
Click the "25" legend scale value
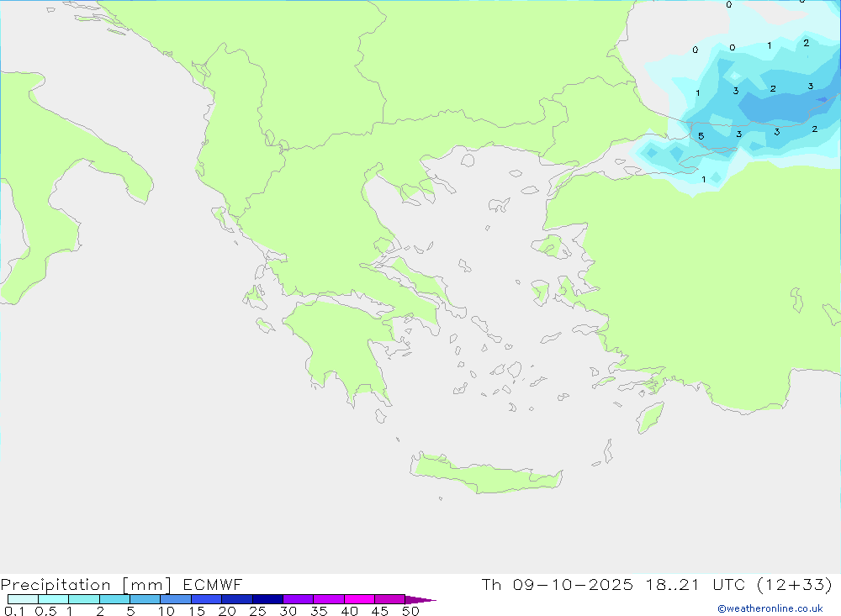[x=257, y=611]
